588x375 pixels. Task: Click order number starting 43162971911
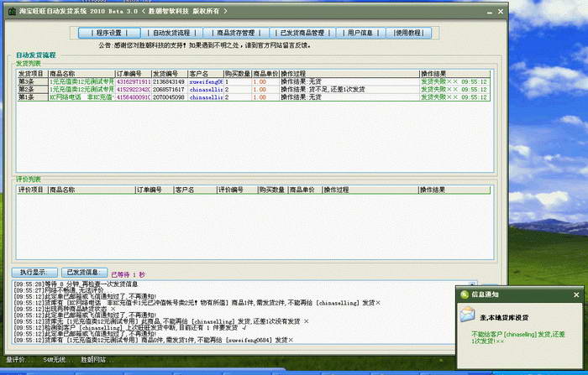point(133,81)
